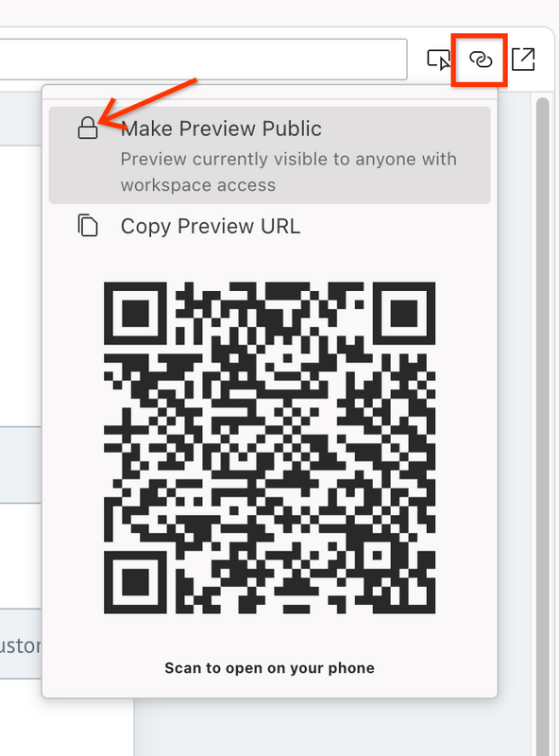Click the copy pages icon
Viewport: 559px width, 756px height.
88,226
